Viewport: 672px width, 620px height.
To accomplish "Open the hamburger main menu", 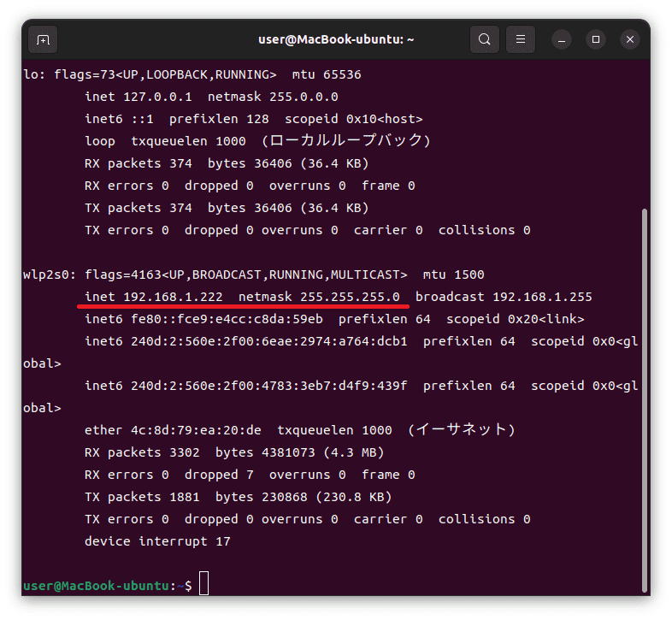I will [x=521, y=39].
